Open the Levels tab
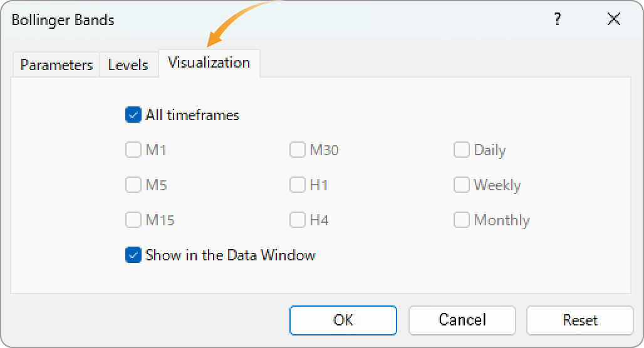The width and height of the screenshot is (644, 348). coord(128,65)
